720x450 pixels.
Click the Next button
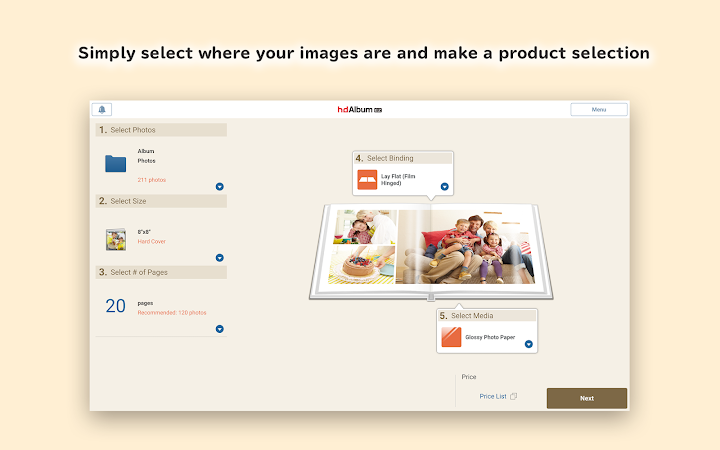[x=587, y=398]
